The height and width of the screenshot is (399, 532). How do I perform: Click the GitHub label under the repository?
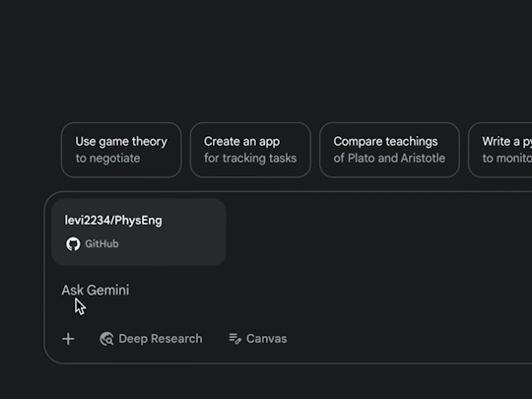(101, 243)
